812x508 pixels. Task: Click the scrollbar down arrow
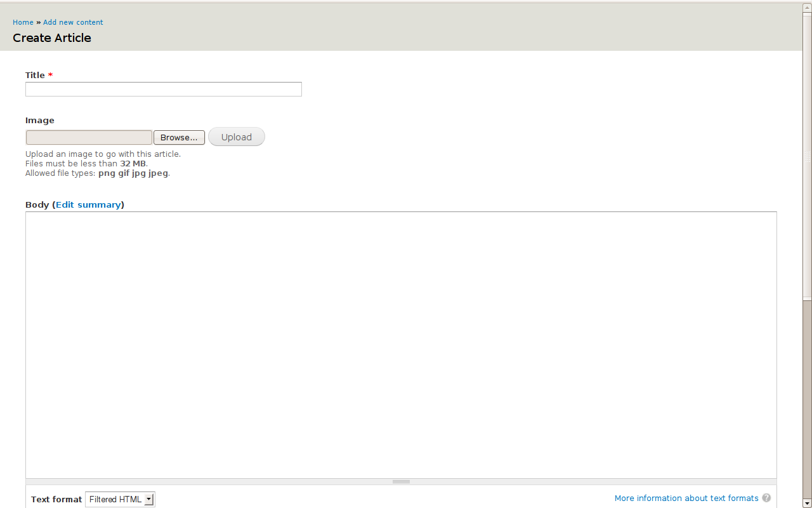pos(807,504)
